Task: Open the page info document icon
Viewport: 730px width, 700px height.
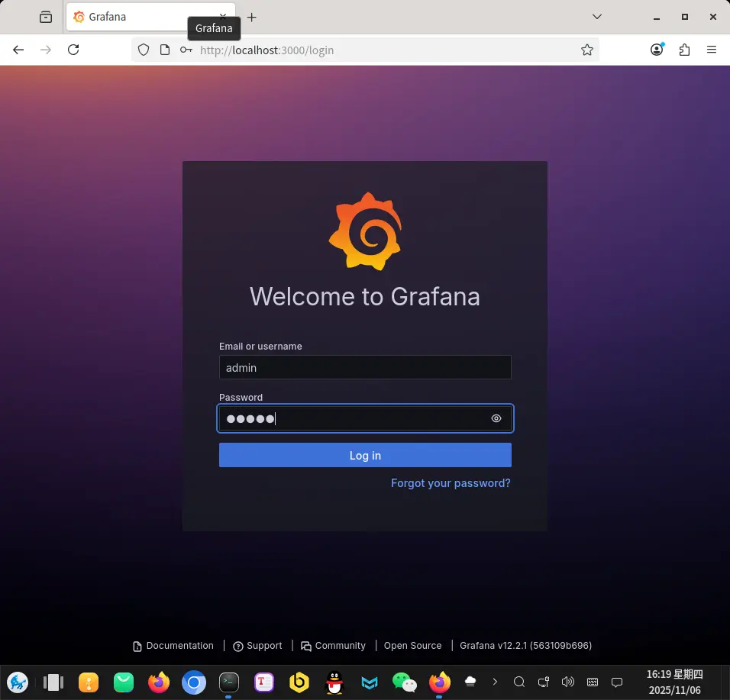Action: coord(165,50)
